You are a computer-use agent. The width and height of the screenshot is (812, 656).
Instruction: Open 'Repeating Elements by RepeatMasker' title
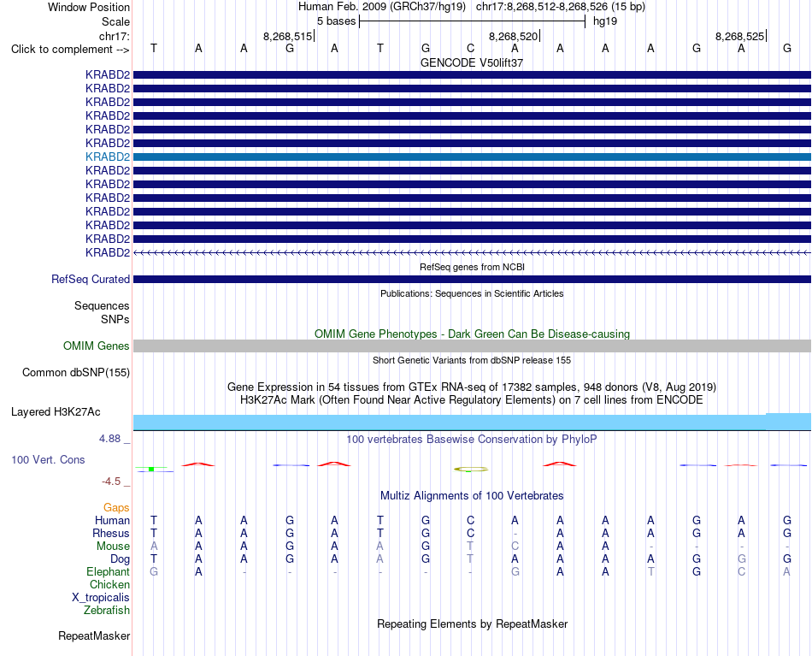(x=472, y=623)
